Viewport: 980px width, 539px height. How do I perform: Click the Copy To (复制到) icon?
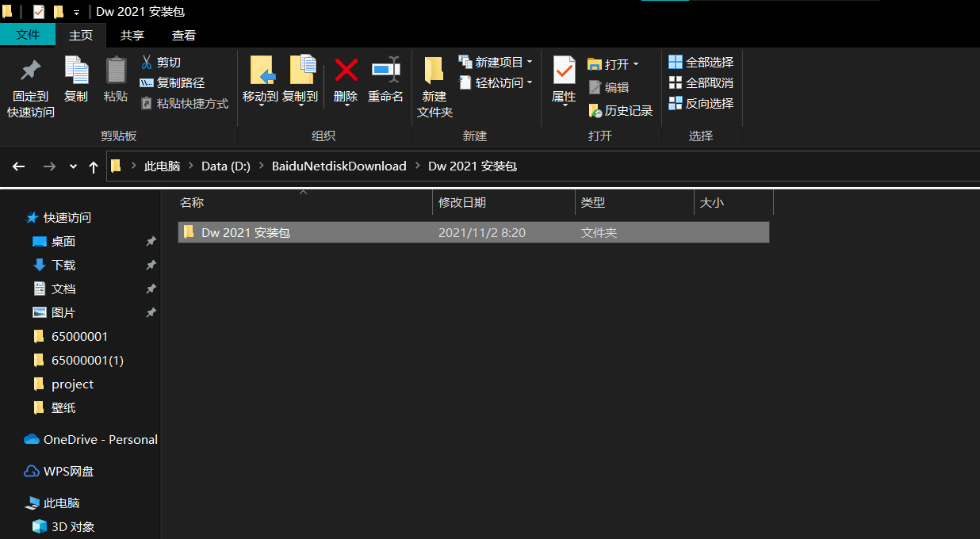[302, 70]
